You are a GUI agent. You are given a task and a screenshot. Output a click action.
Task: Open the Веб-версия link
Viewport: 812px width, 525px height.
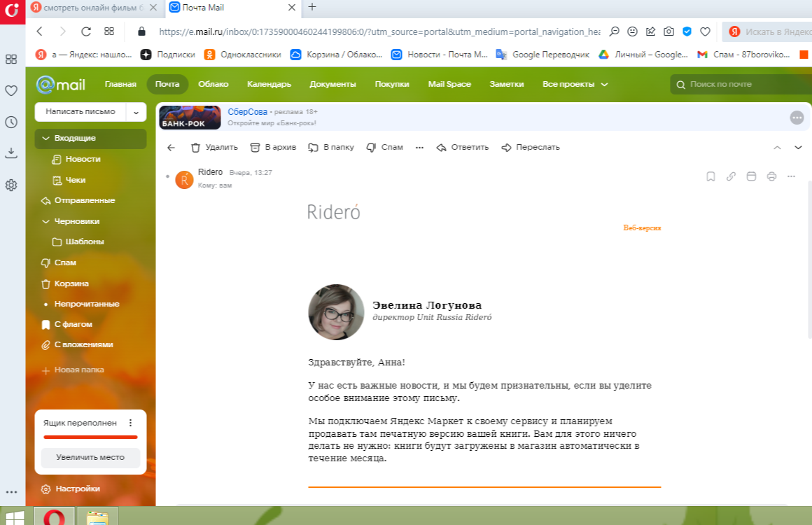click(x=642, y=227)
